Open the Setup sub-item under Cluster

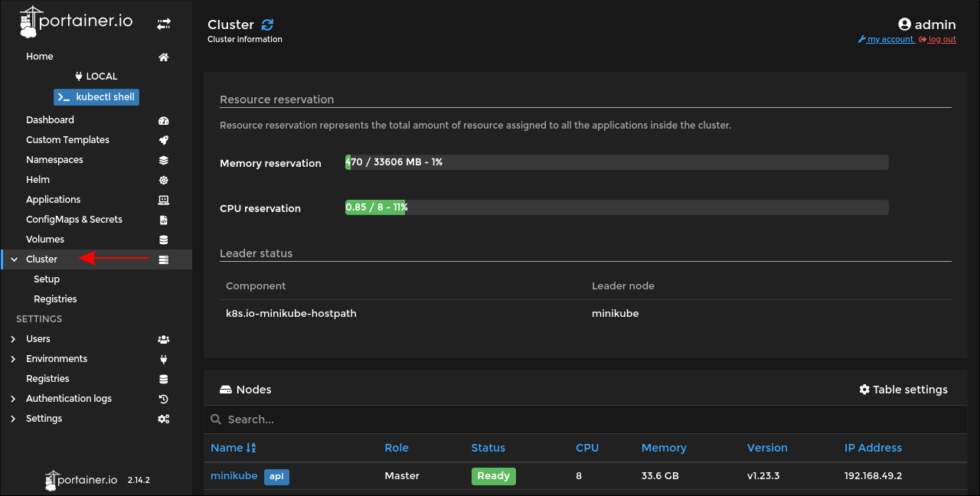(x=47, y=279)
